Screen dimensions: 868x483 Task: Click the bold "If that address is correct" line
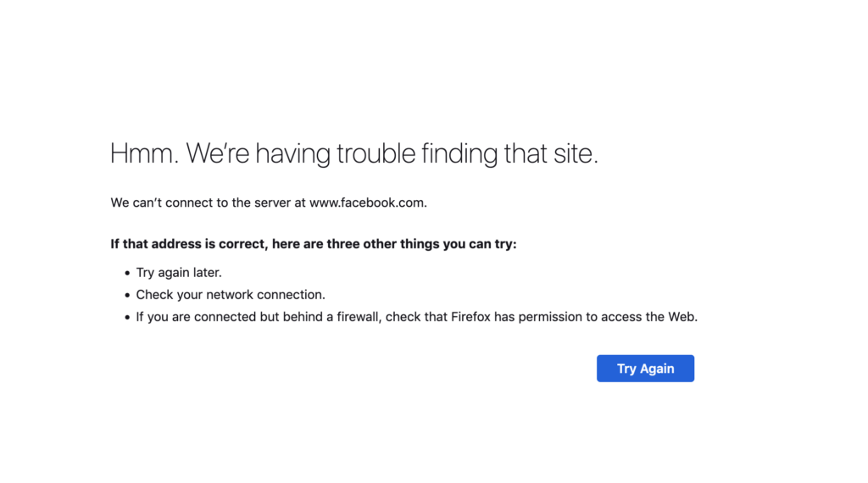click(314, 244)
